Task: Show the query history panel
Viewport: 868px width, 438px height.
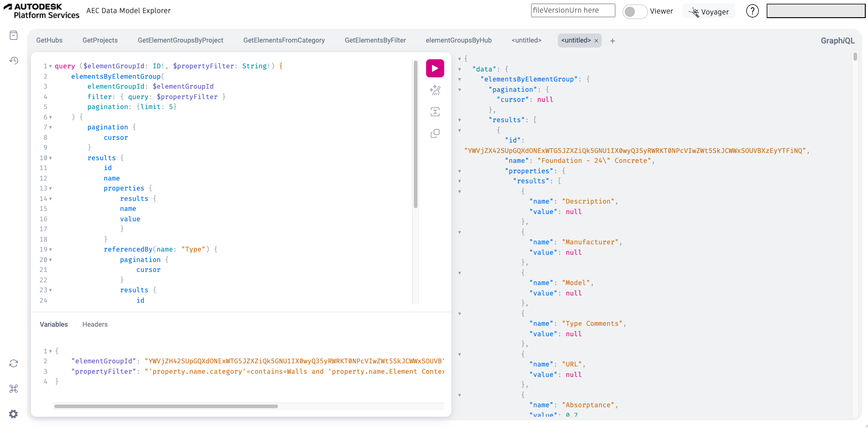Action: coord(14,61)
